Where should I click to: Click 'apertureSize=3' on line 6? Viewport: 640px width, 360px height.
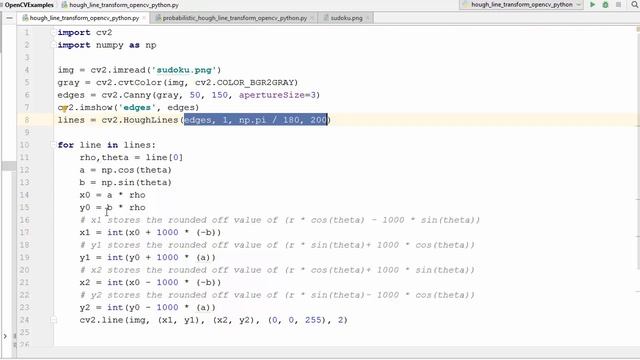277,95
